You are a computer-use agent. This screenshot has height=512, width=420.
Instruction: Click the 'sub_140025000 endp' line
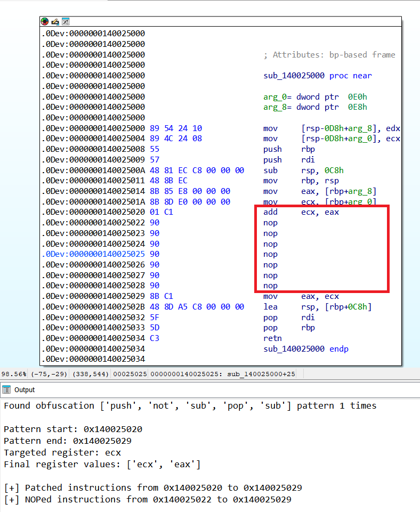[x=306, y=349]
